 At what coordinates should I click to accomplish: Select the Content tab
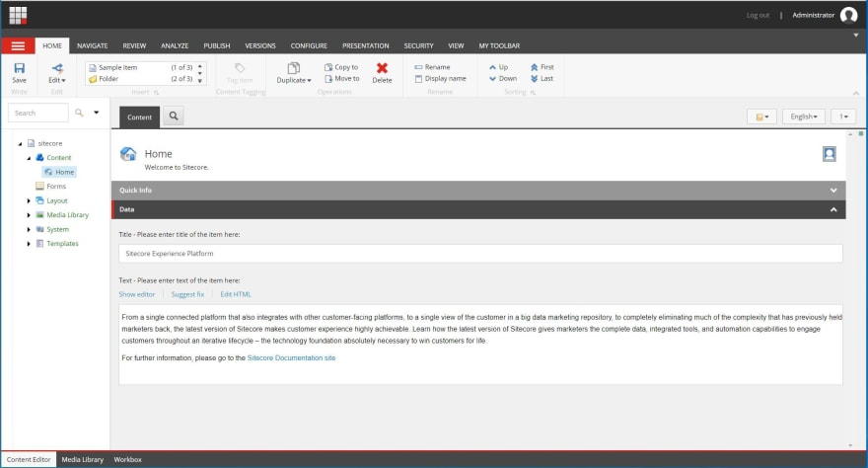139,117
